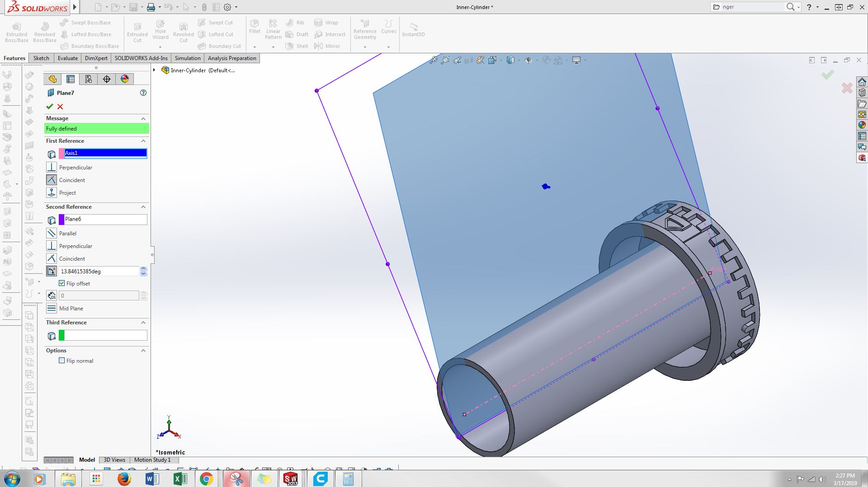Open the SOLIDWORKS Resources home icon
Viewport: 868px width, 487px height.
click(862, 82)
